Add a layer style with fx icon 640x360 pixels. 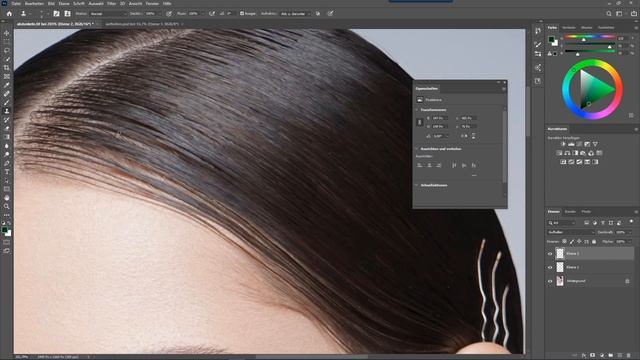pos(584,356)
